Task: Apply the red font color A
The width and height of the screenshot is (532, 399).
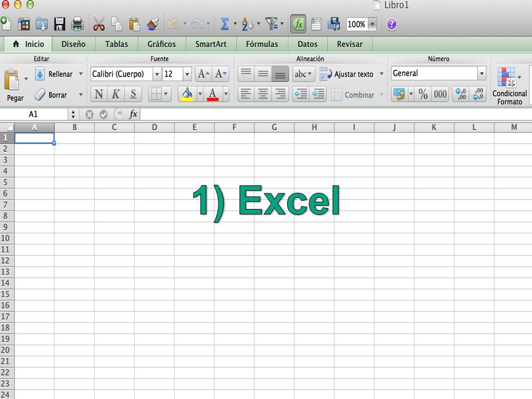Action: click(213, 94)
